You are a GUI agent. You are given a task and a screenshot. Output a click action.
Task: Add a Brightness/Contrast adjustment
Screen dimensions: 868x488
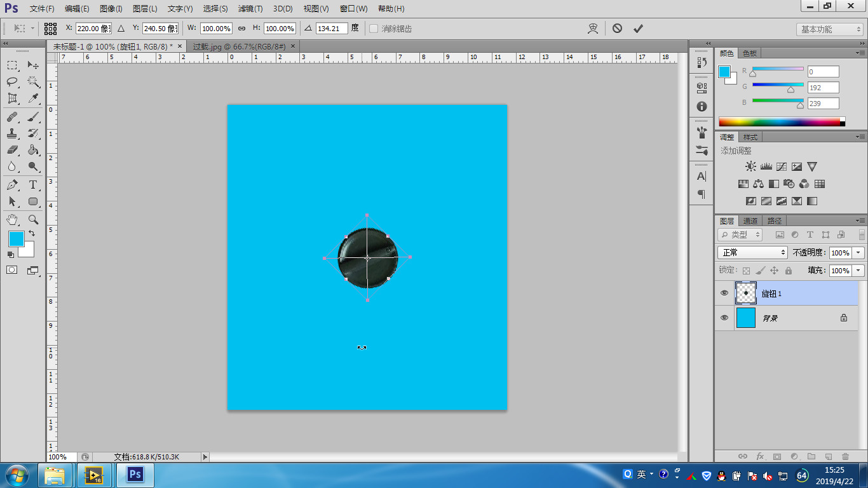click(750, 166)
